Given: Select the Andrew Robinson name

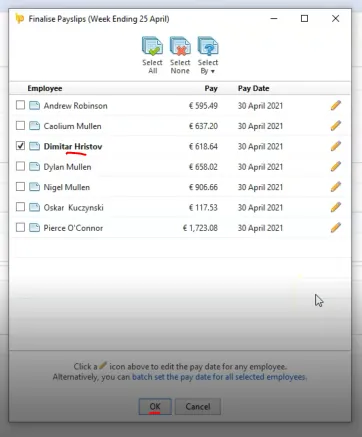Looking at the screenshot, I should (x=76, y=106).
